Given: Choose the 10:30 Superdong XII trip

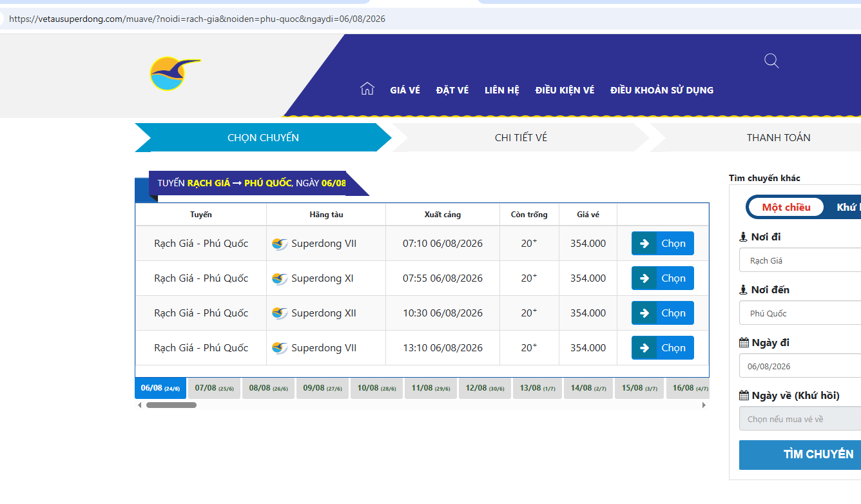Looking at the screenshot, I should point(663,313).
